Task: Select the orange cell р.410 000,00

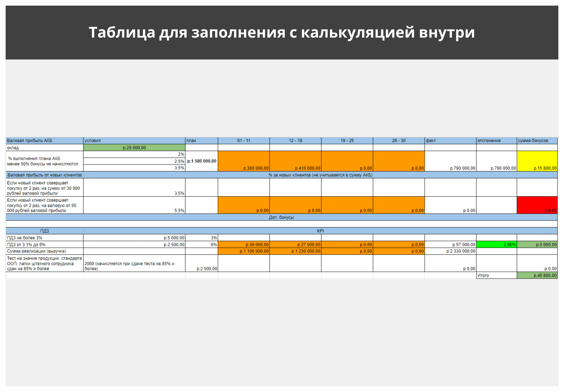Action: 295,161
